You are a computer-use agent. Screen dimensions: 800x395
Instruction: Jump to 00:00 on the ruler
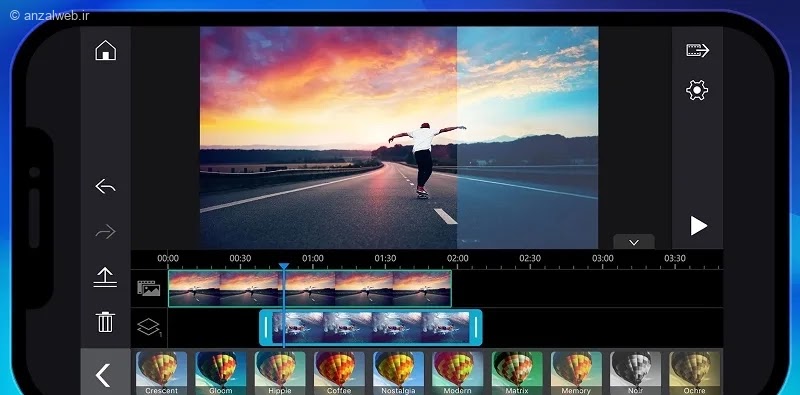click(x=168, y=258)
